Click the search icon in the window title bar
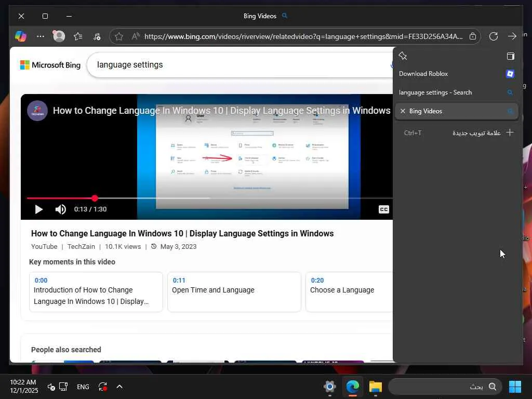532x399 pixels. [x=285, y=16]
